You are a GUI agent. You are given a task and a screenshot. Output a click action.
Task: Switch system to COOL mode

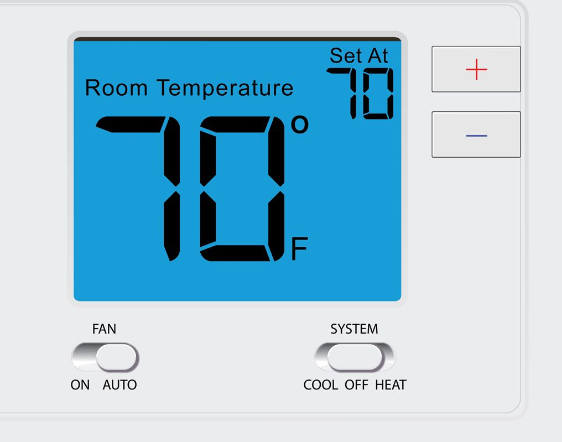[320, 385]
